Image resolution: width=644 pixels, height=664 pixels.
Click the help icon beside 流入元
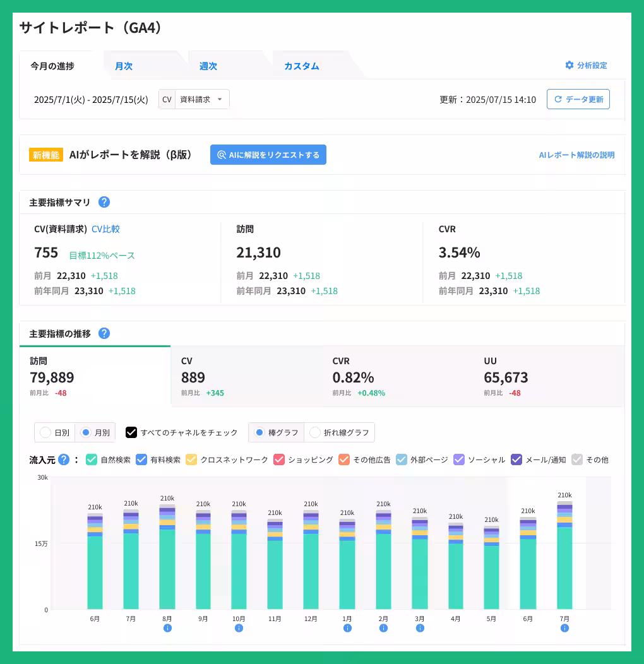click(x=64, y=459)
